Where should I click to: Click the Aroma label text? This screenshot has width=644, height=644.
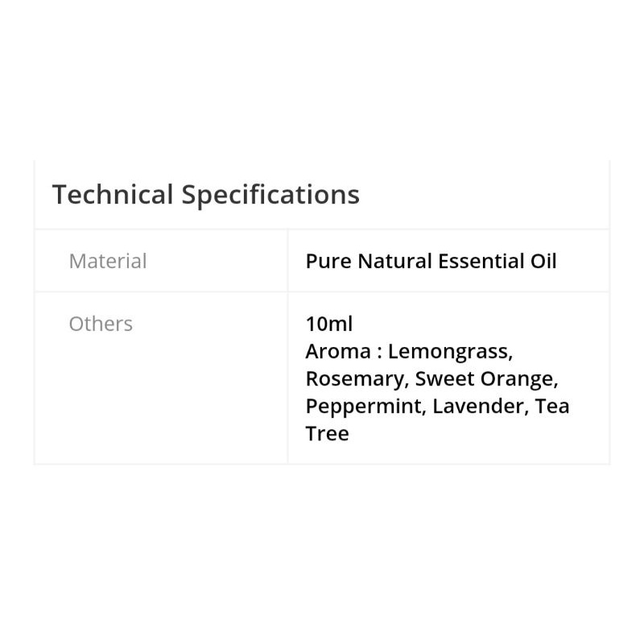click(x=332, y=351)
